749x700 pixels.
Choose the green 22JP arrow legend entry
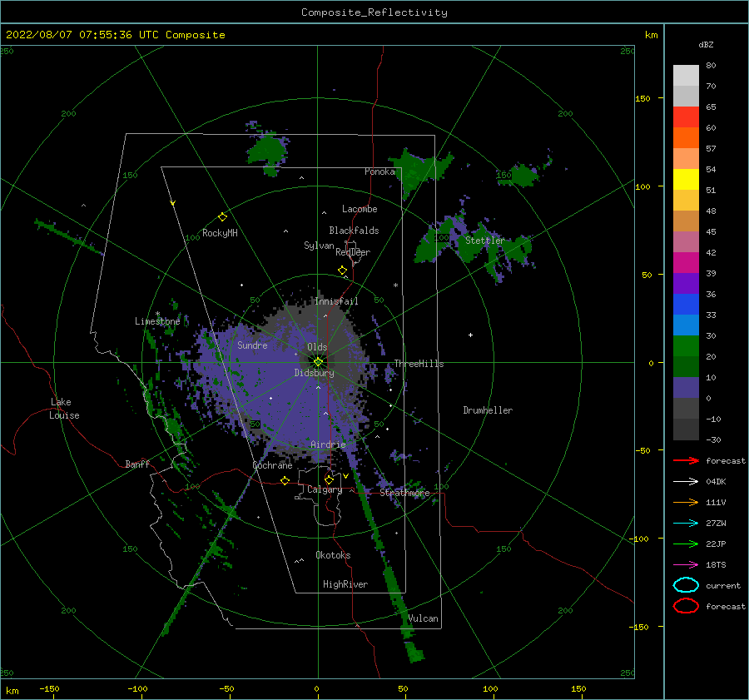coord(686,544)
